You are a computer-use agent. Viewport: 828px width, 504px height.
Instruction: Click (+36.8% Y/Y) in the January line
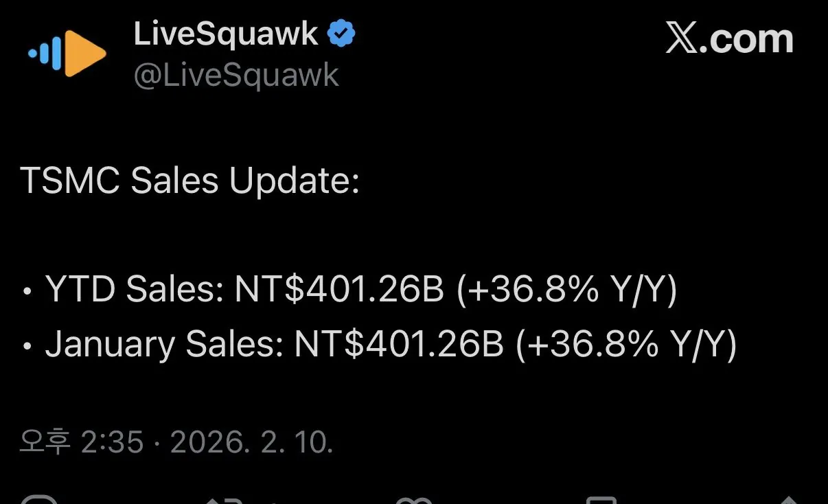[625, 344]
